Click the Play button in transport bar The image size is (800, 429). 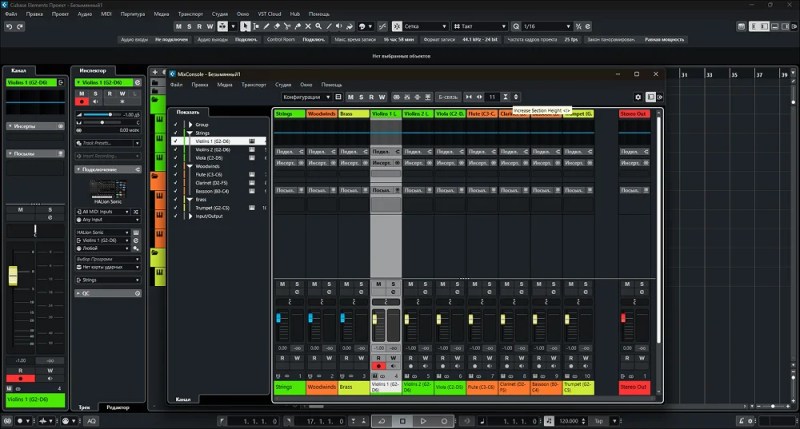pyautogui.click(x=423, y=421)
